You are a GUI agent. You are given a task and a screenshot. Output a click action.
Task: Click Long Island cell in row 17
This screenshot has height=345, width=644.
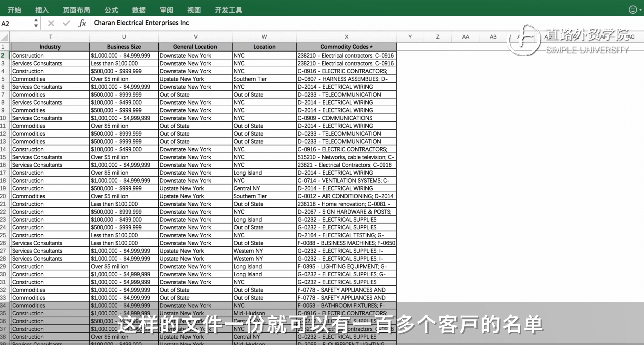(264, 173)
